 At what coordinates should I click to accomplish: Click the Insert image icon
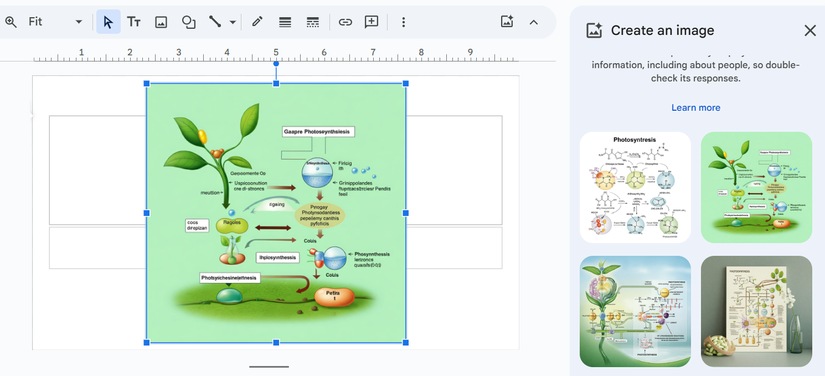click(161, 22)
